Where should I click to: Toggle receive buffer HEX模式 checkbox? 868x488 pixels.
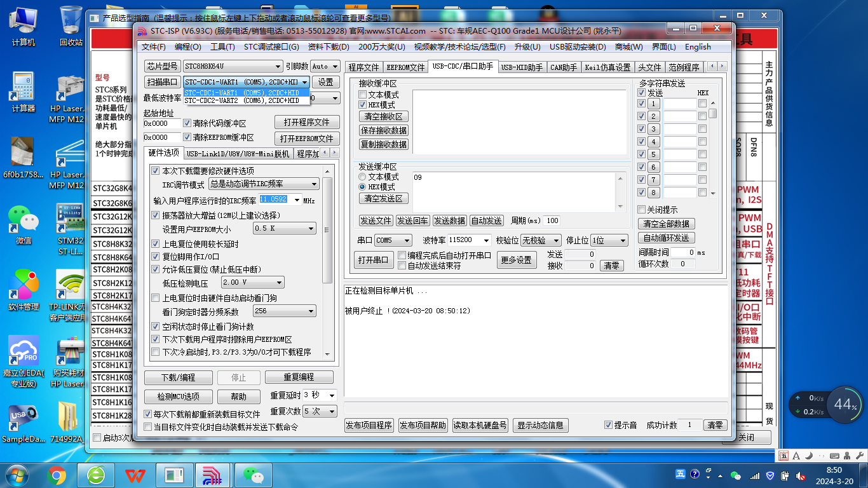(363, 105)
